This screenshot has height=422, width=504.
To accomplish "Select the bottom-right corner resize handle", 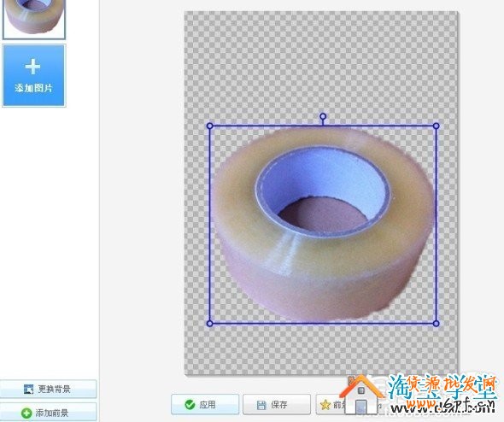I will pos(437,323).
